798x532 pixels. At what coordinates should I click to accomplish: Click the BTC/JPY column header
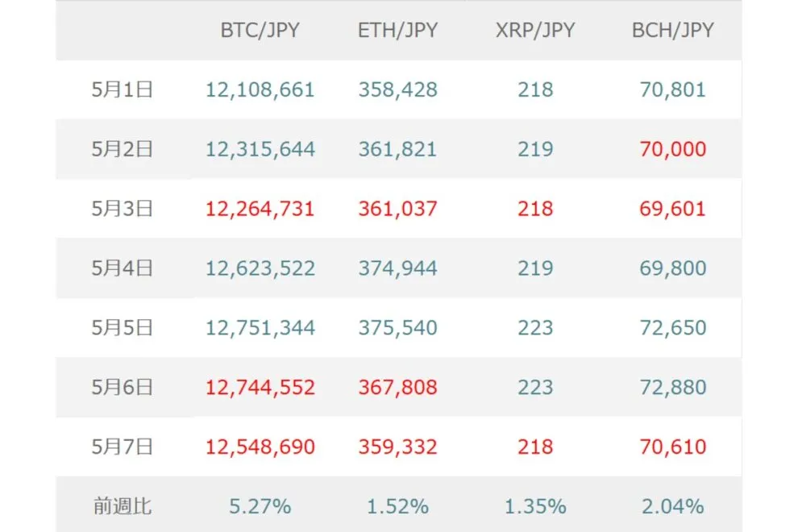[260, 31]
